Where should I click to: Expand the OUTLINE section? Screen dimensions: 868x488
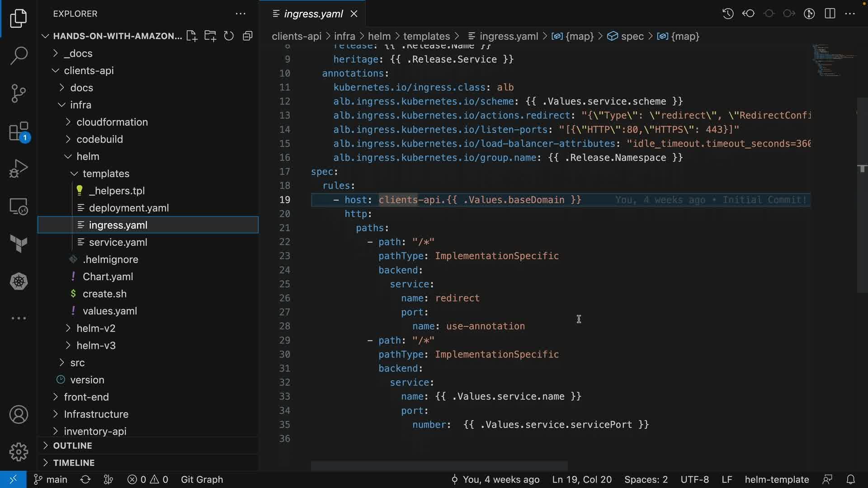click(x=72, y=446)
